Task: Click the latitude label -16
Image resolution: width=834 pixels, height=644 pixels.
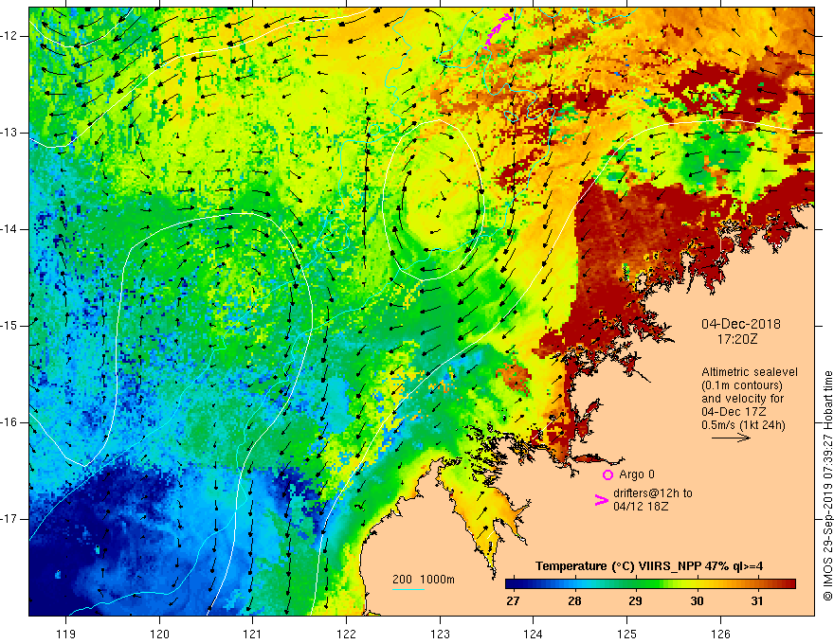Action: [9, 422]
